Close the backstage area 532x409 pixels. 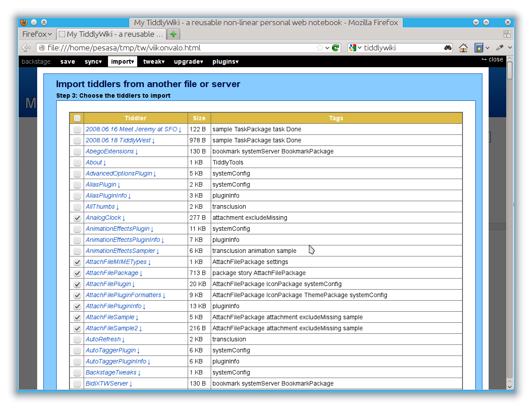click(x=492, y=59)
